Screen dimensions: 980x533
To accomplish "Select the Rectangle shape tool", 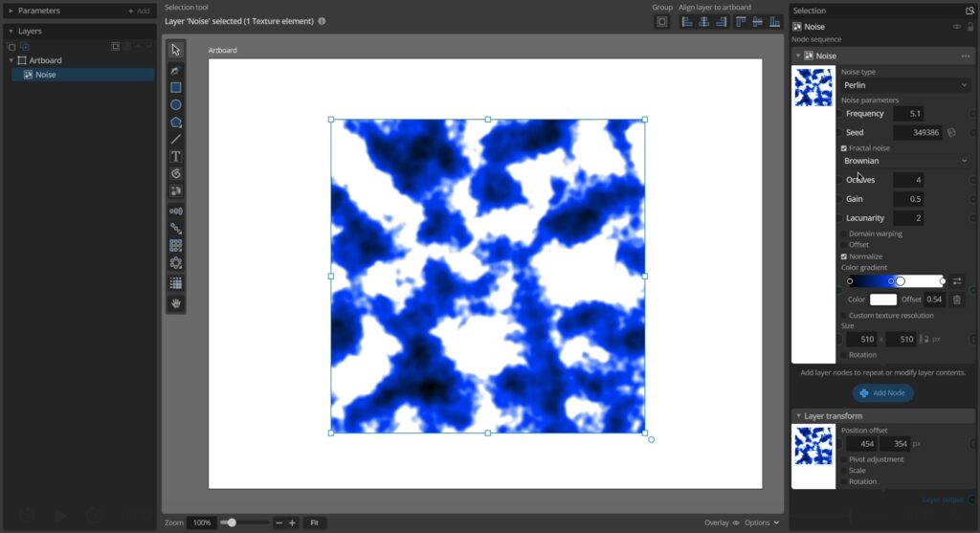I will point(176,87).
